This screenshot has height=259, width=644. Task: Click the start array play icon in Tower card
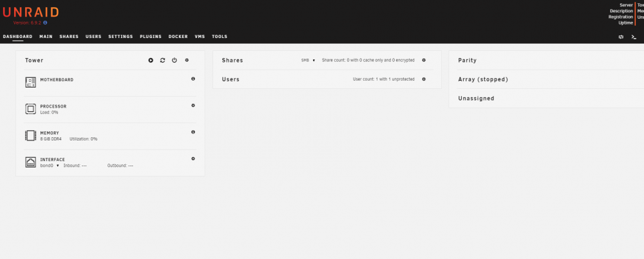tap(151, 61)
